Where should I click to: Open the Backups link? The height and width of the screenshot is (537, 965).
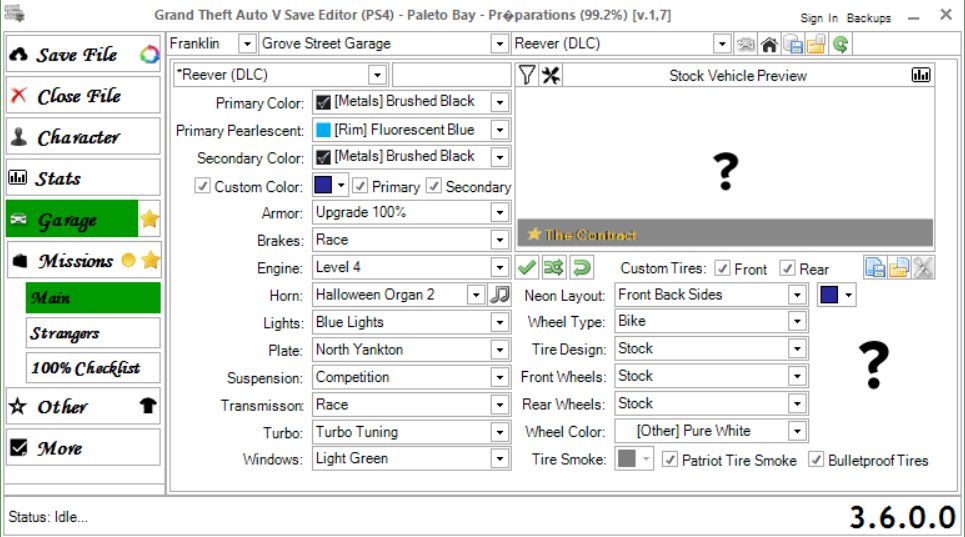tap(868, 18)
